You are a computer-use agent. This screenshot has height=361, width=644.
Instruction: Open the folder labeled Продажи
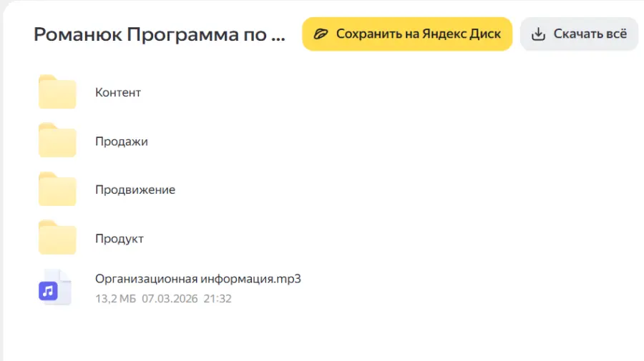coord(121,142)
